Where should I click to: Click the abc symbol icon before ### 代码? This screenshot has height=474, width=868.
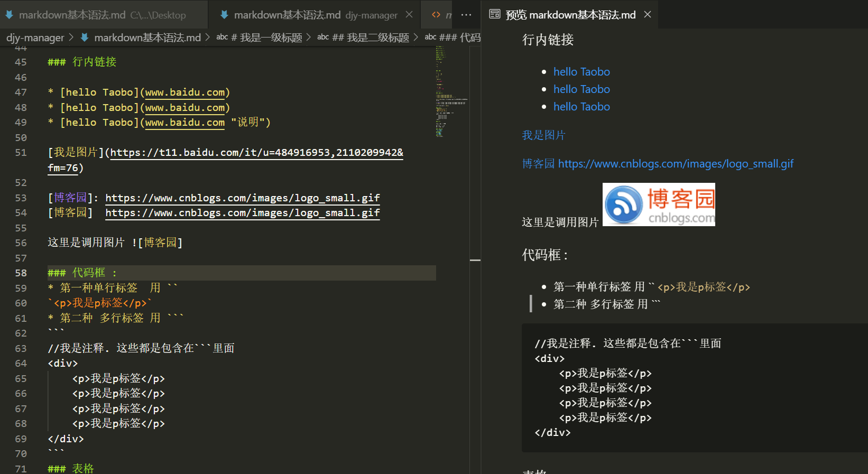pyautogui.click(x=431, y=37)
